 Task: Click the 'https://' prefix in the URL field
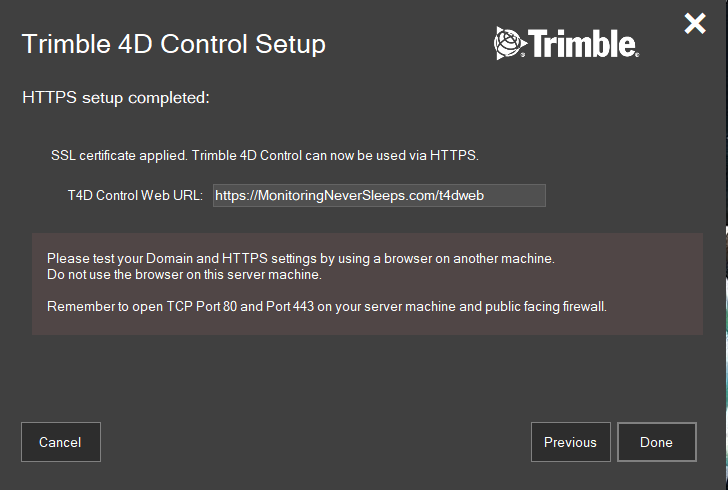point(235,196)
